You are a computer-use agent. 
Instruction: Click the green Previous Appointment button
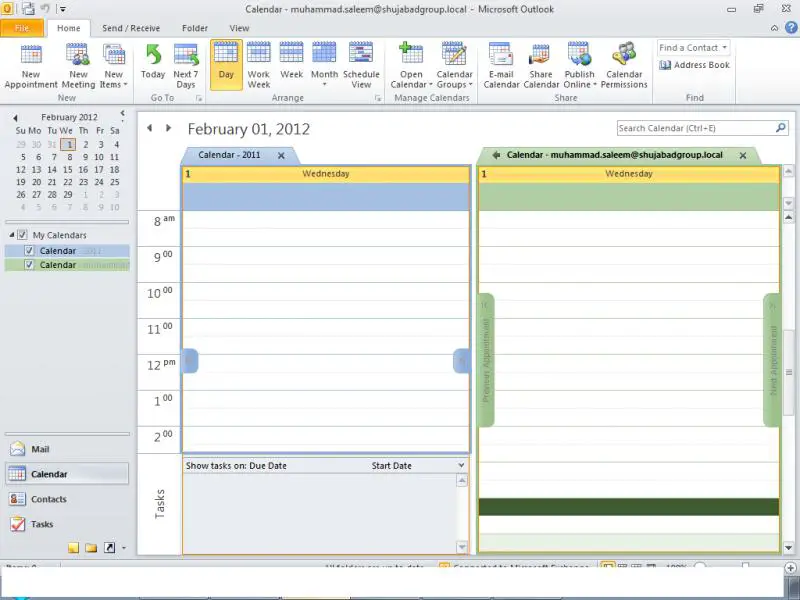(486, 360)
